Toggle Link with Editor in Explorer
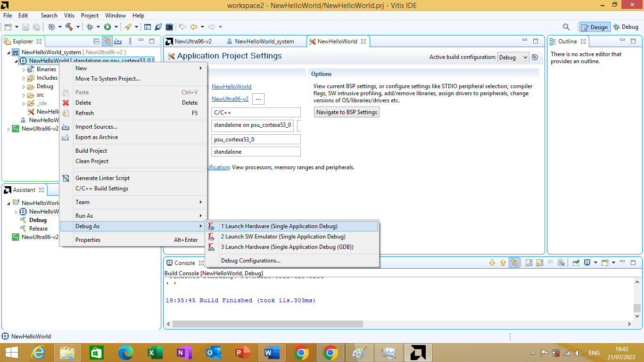644x362 pixels. coord(107,41)
